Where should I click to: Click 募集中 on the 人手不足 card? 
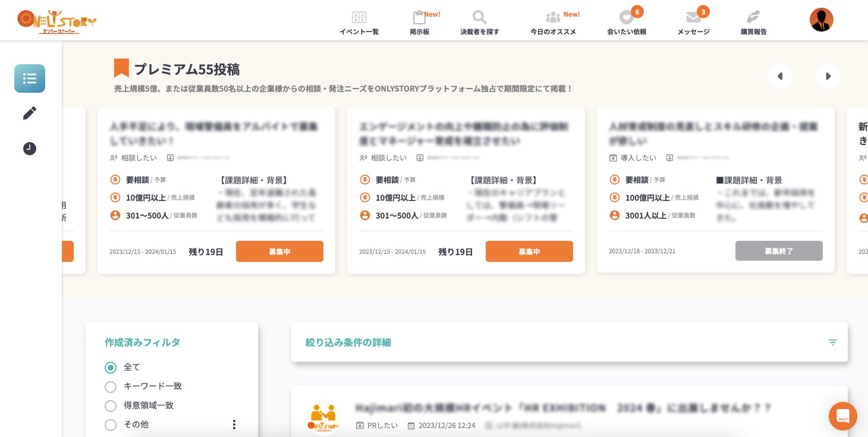tap(279, 251)
